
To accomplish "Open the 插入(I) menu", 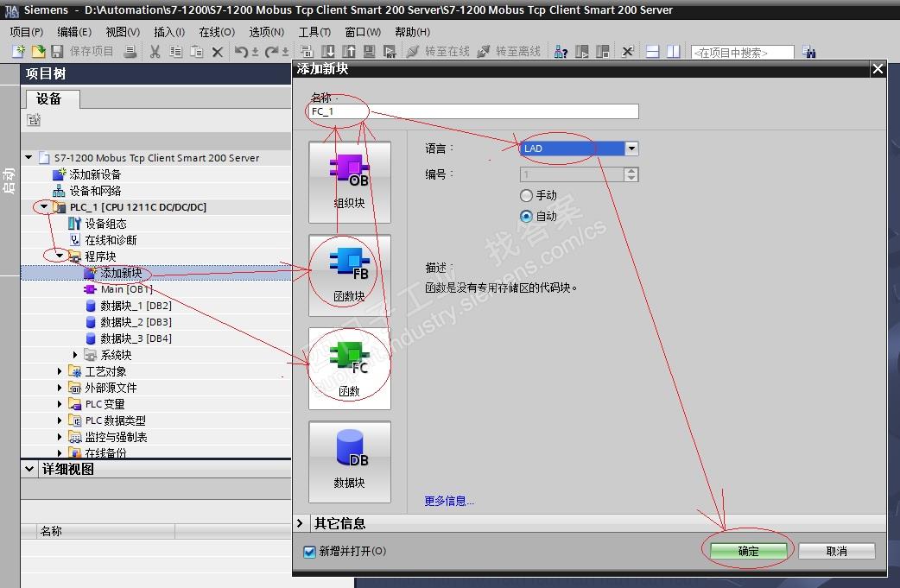I will pos(168,32).
